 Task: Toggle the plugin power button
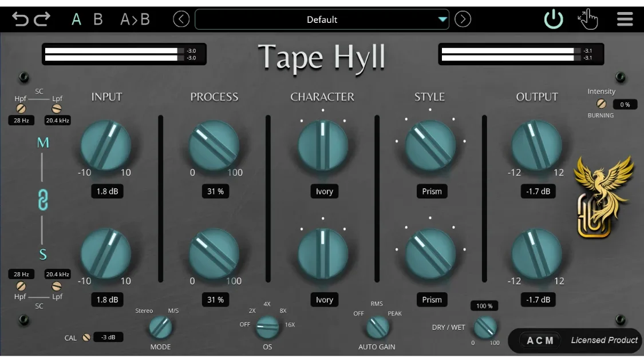tap(554, 18)
